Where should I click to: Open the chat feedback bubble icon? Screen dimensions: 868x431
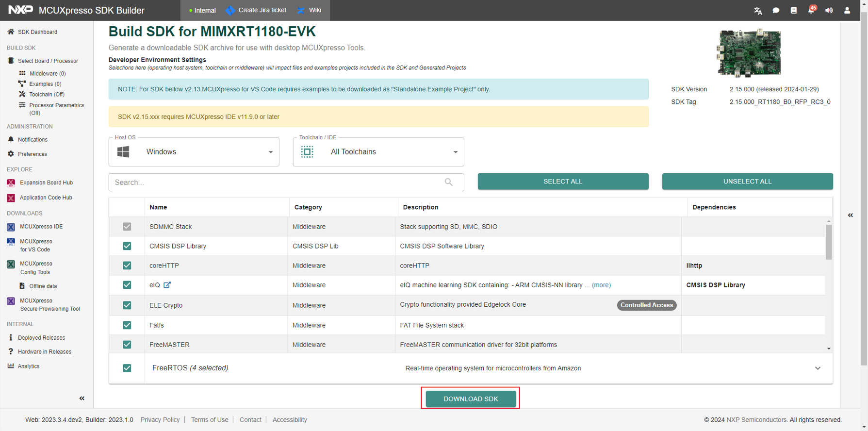point(776,10)
